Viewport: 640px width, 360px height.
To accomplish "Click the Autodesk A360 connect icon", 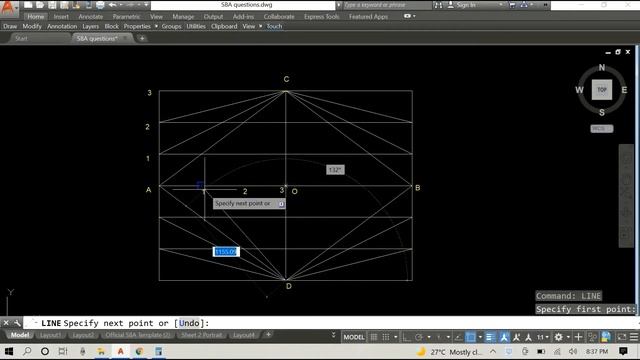I will pos(524,5).
